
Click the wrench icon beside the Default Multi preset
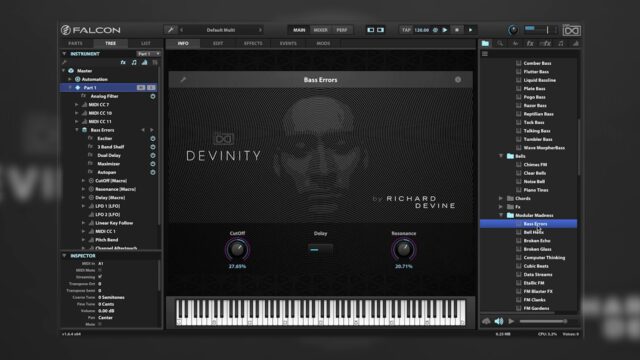(171, 30)
